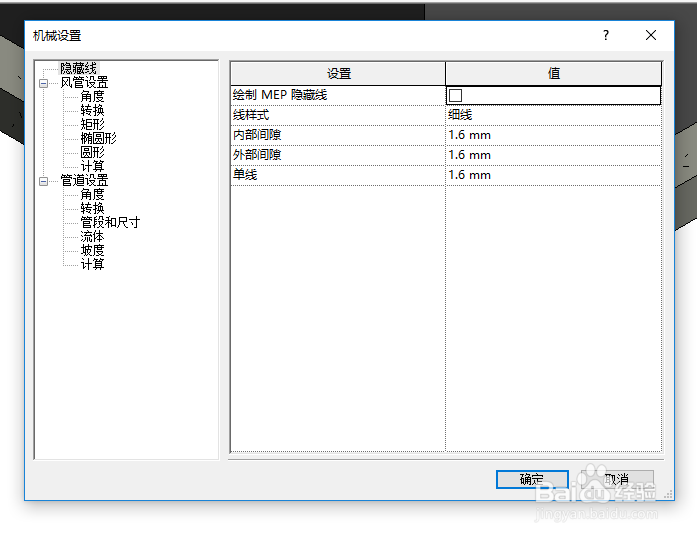Image resolution: width=697 pixels, height=538 pixels.
Task: Select the 外部间隙 label cell
Action: (x=338, y=155)
